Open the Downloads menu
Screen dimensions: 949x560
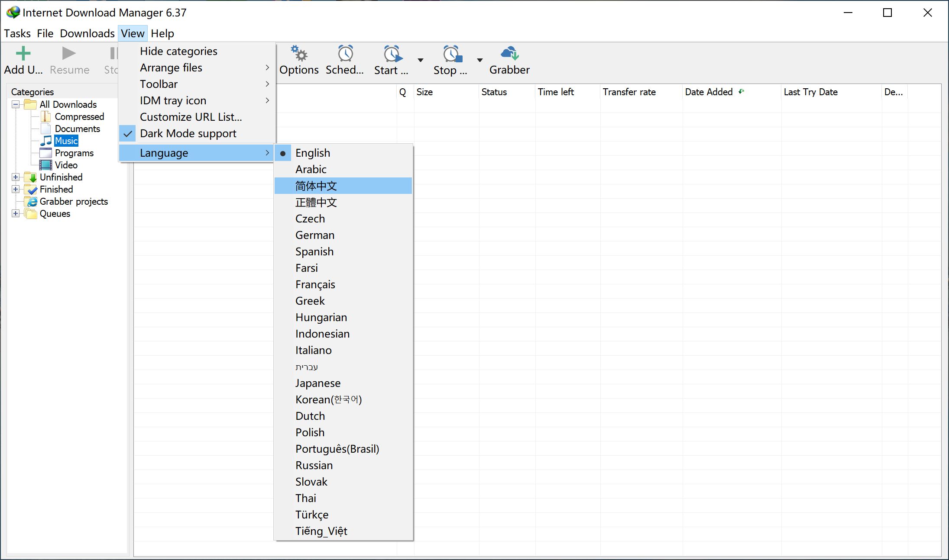[x=87, y=33]
